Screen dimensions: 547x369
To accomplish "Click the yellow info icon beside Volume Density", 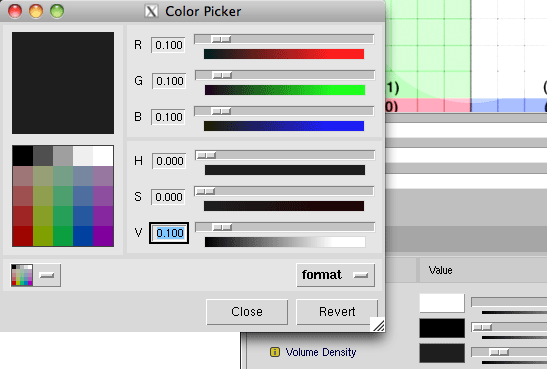I will (275, 352).
